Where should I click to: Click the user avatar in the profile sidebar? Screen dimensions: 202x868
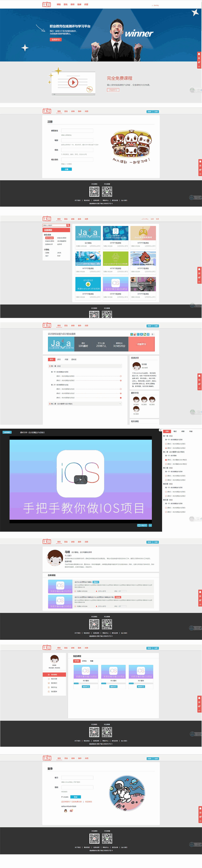(54, 659)
